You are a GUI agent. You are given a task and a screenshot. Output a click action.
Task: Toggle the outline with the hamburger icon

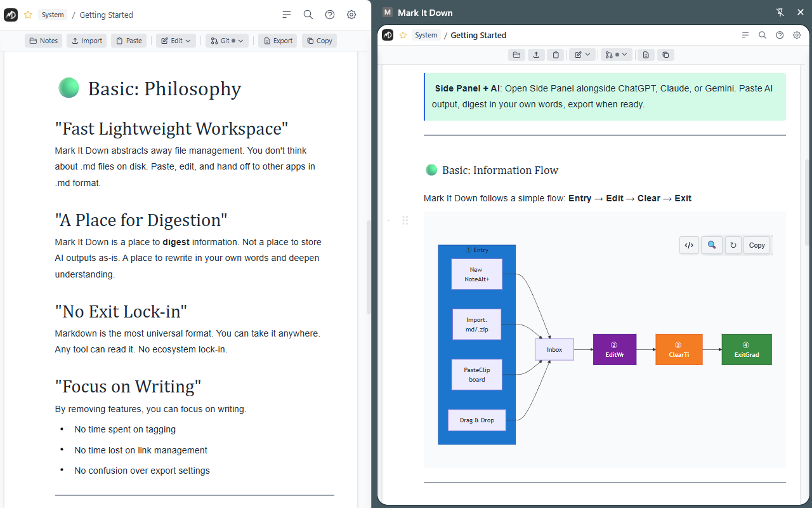(x=286, y=14)
